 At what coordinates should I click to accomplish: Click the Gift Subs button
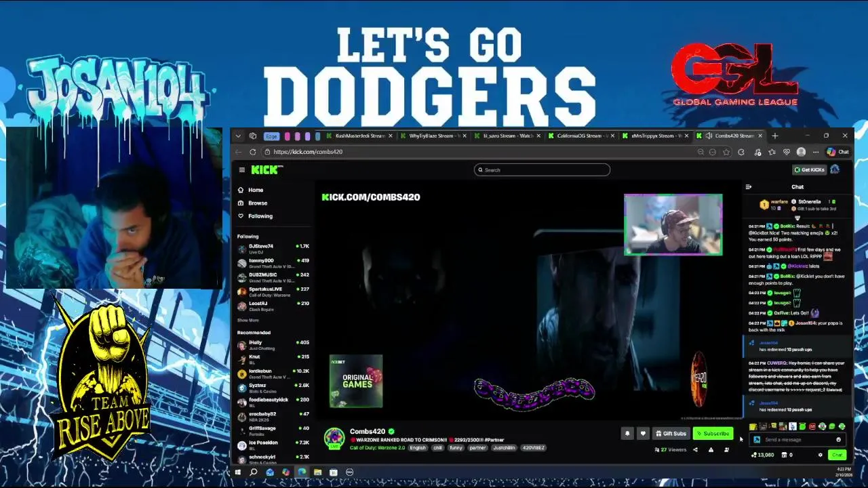pos(671,434)
